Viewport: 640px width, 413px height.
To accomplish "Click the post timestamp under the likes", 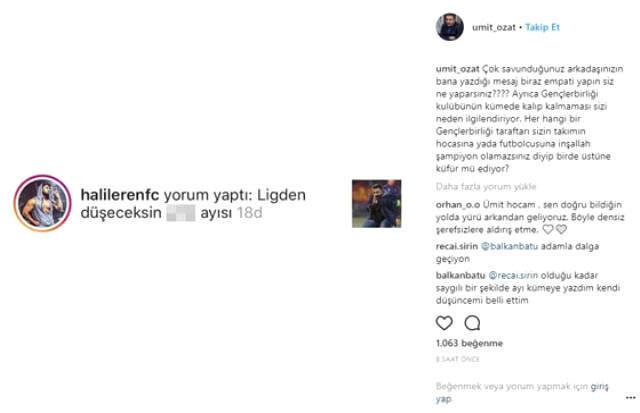I will (x=458, y=359).
